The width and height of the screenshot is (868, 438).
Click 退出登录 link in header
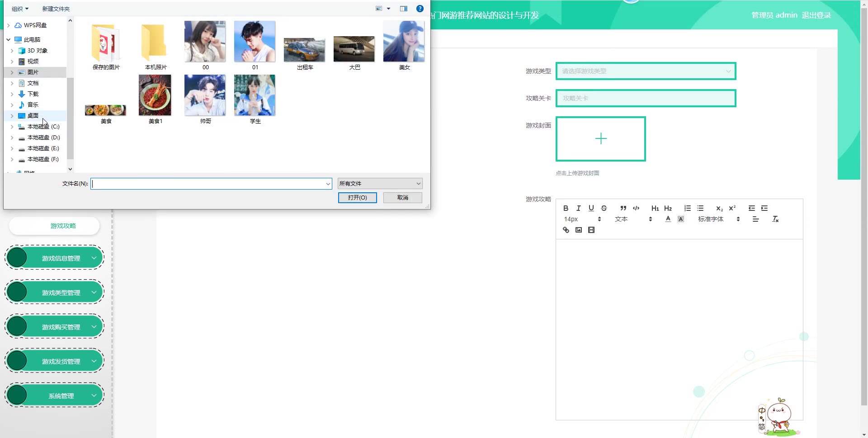[x=816, y=15]
